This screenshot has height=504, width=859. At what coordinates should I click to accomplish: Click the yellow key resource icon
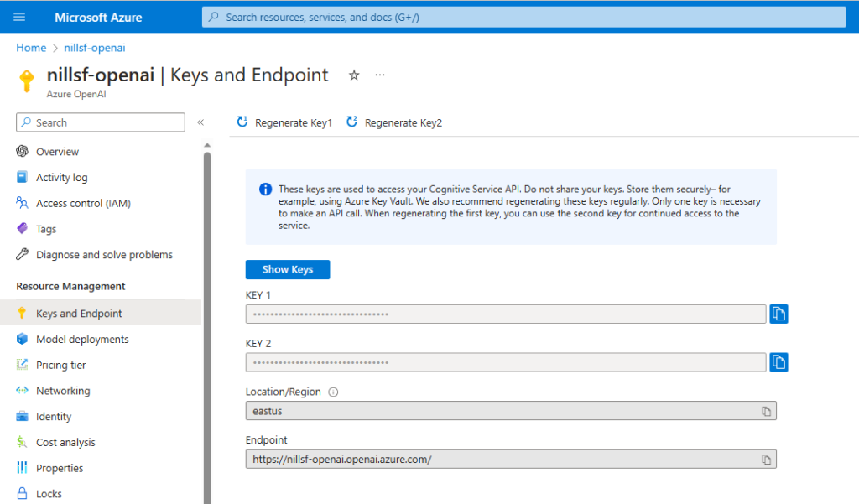click(26, 81)
